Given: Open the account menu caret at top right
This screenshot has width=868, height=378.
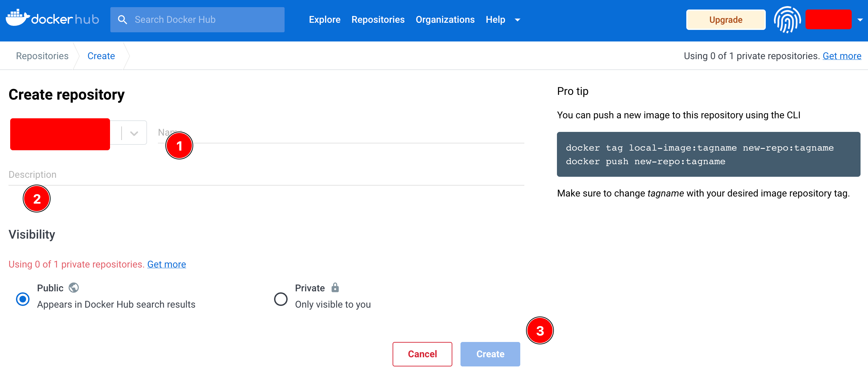Looking at the screenshot, I should 860,20.
